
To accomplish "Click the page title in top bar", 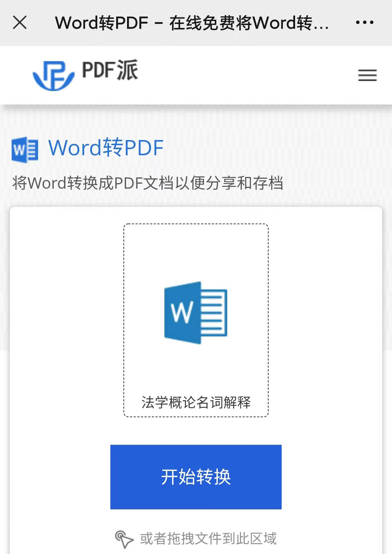I will 192,23.
